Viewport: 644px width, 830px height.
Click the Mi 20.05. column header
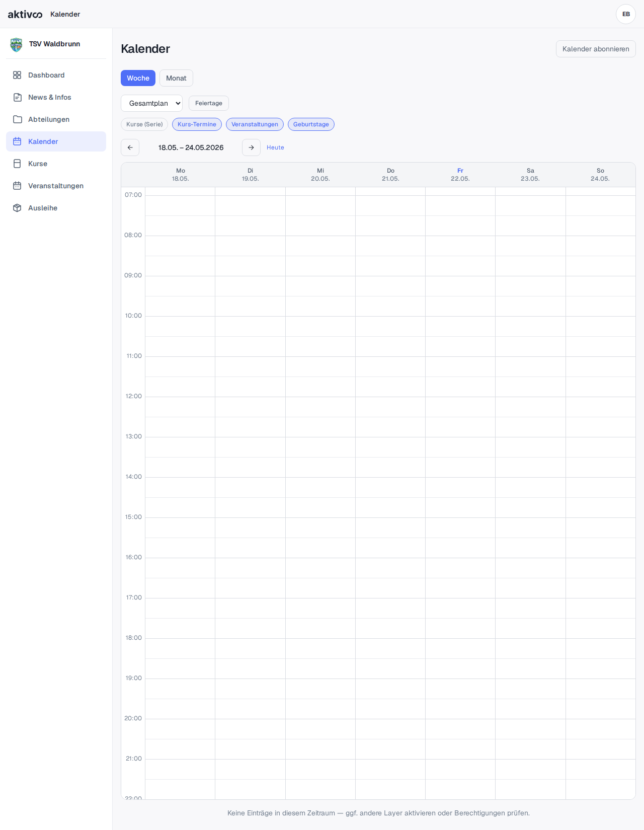click(x=320, y=175)
